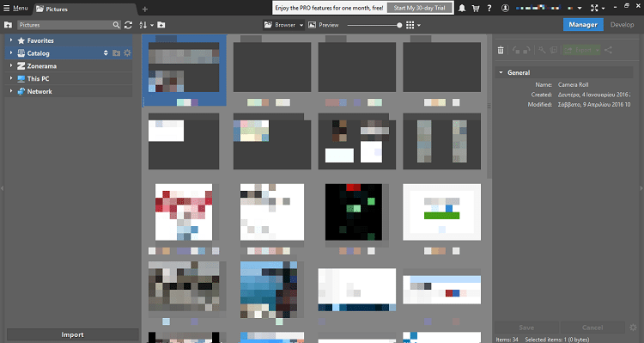Click the delete trash can icon
Image resolution: width=644 pixels, height=343 pixels.
click(501, 50)
